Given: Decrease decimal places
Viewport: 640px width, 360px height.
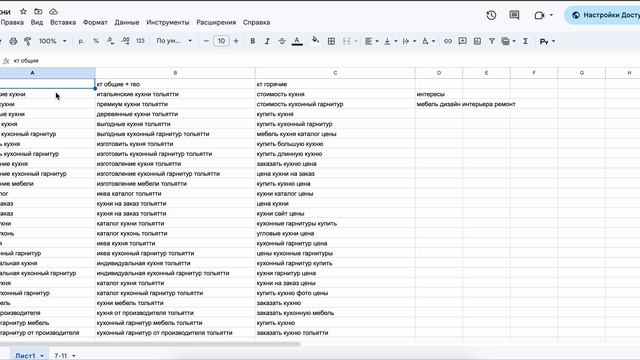Looking at the screenshot, I should [x=111, y=41].
